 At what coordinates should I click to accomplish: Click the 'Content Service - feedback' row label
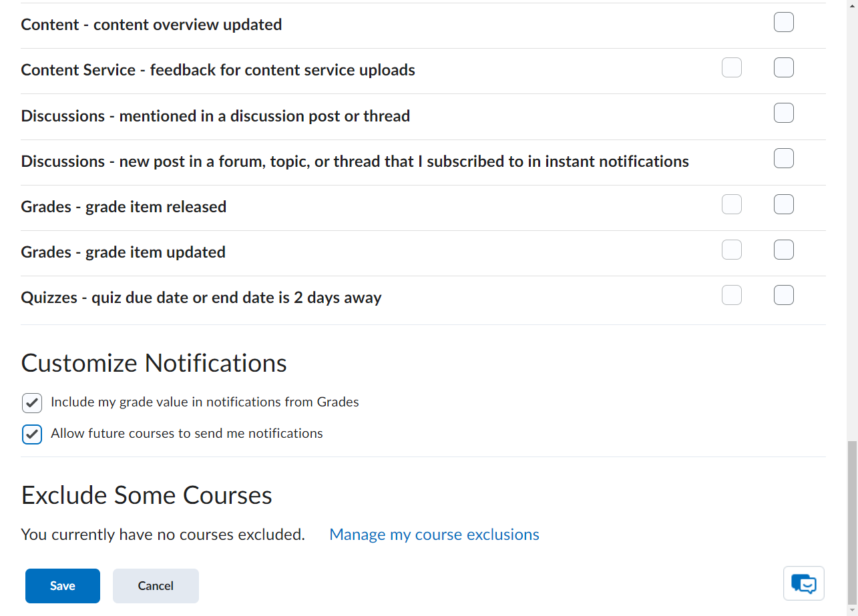click(x=218, y=70)
